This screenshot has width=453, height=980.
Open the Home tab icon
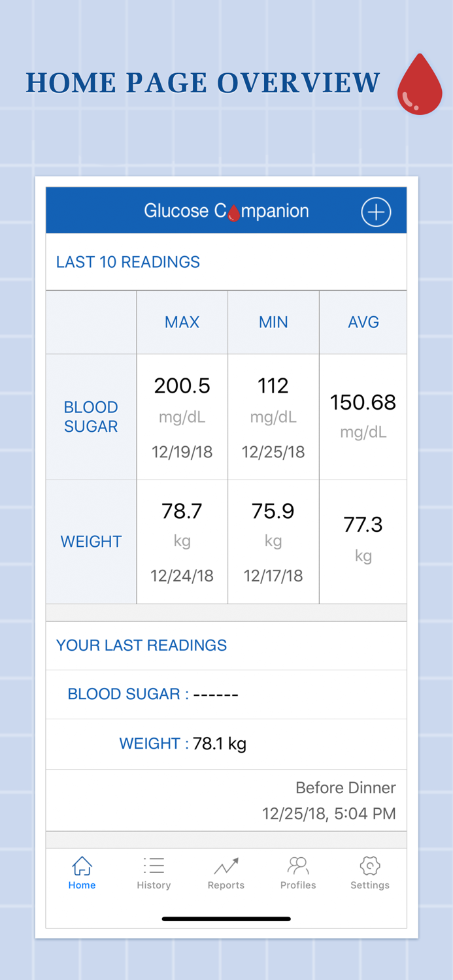click(82, 866)
